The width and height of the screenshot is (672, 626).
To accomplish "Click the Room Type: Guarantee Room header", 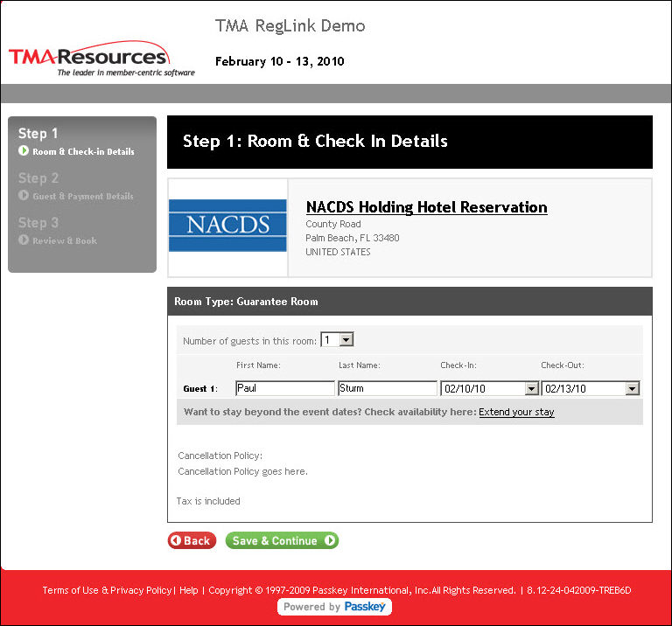I will pos(409,302).
